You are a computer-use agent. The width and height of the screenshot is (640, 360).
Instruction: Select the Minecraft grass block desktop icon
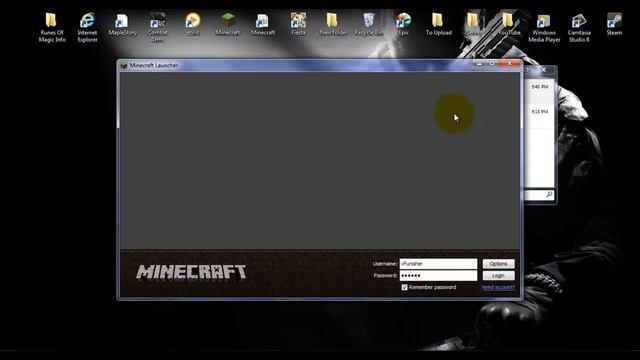click(x=228, y=24)
